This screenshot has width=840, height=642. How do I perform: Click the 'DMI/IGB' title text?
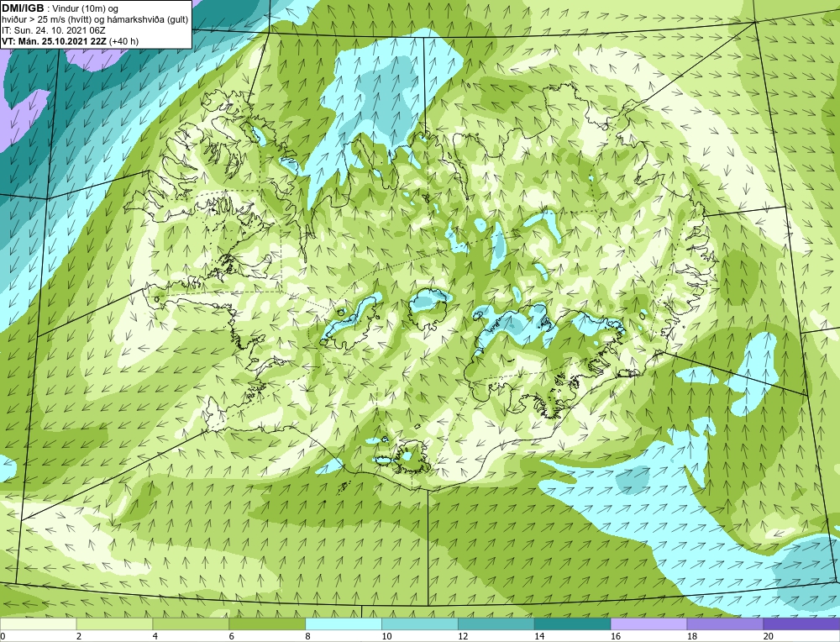pyautogui.click(x=24, y=8)
